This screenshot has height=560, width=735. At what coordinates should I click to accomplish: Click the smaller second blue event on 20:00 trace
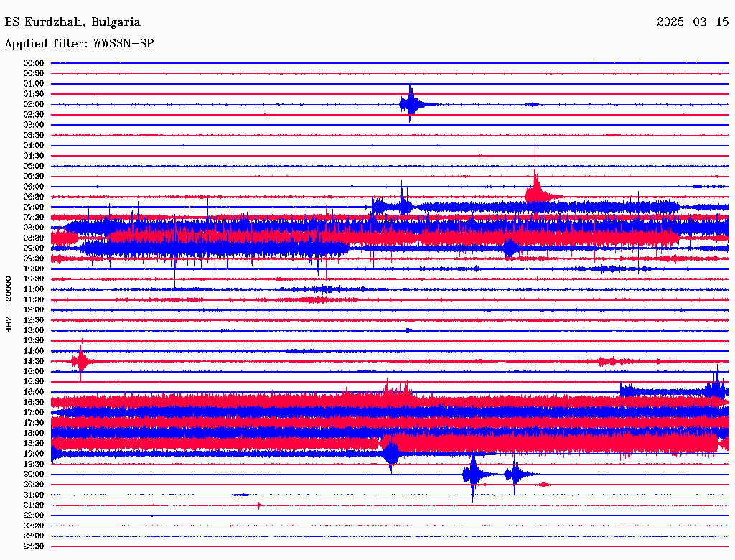[515, 474]
